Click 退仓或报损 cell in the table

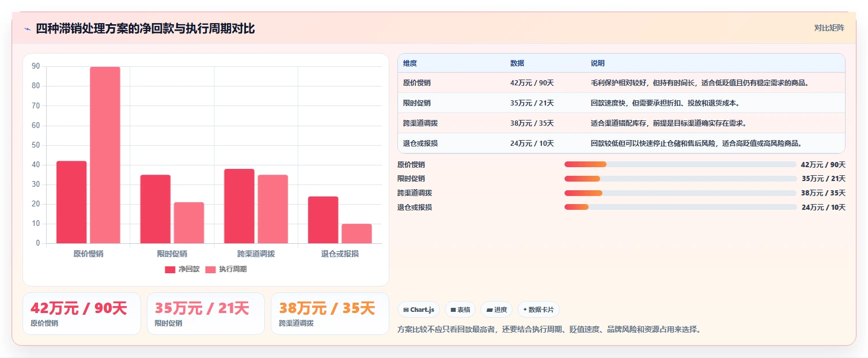click(420, 144)
